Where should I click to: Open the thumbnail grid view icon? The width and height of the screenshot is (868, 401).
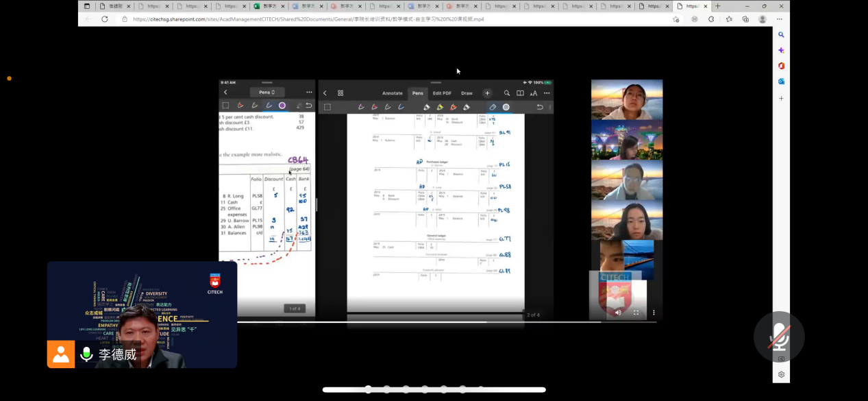(340, 93)
